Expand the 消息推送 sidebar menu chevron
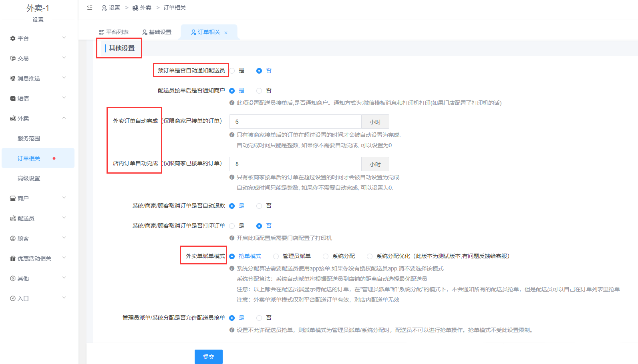638x364 pixels. [64, 78]
